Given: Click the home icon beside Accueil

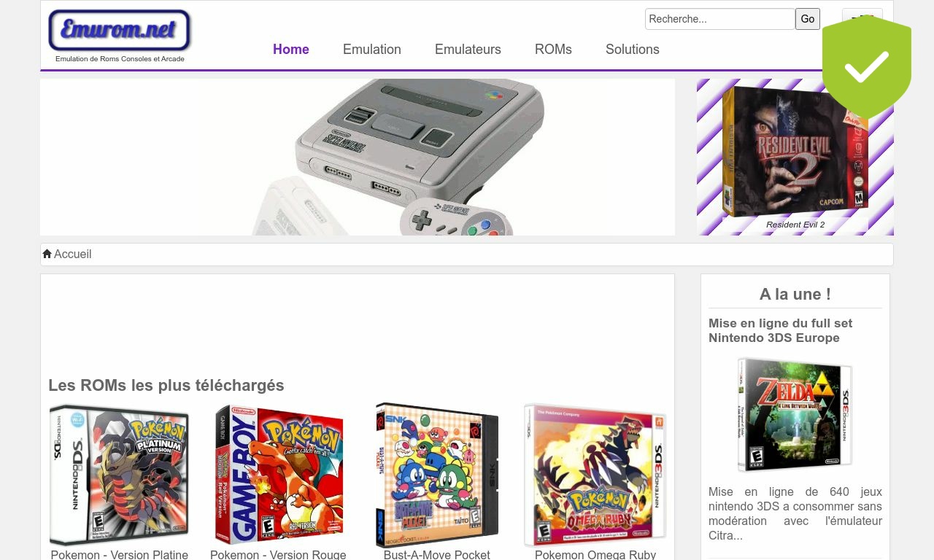Looking at the screenshot, I should point(47,254).
